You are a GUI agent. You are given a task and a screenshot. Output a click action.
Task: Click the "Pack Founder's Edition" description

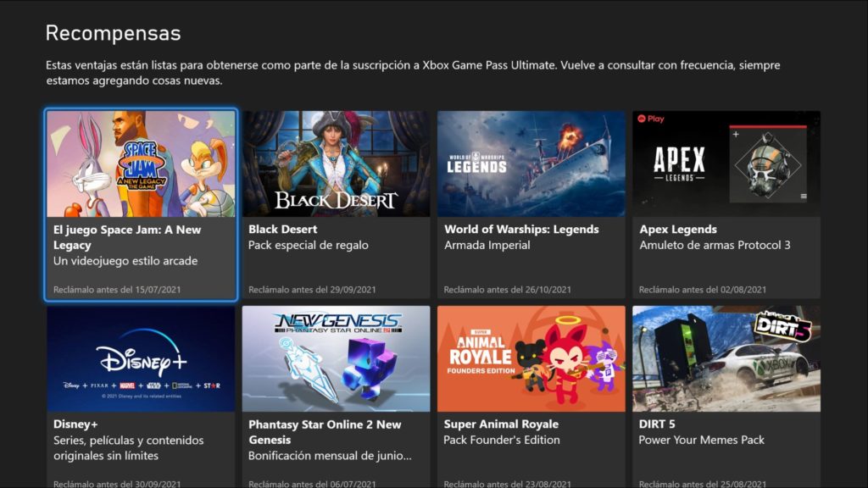pyautogui.click(x=502, y=440)
